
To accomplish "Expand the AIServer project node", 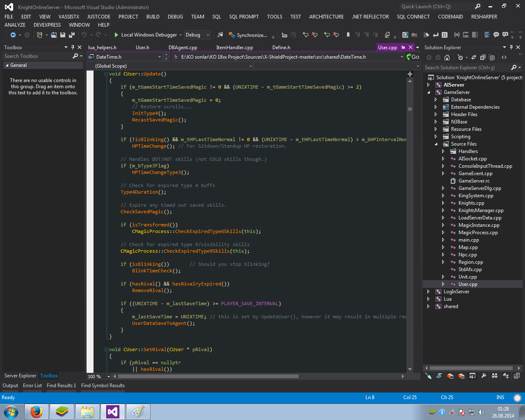I will pos(428,85).
